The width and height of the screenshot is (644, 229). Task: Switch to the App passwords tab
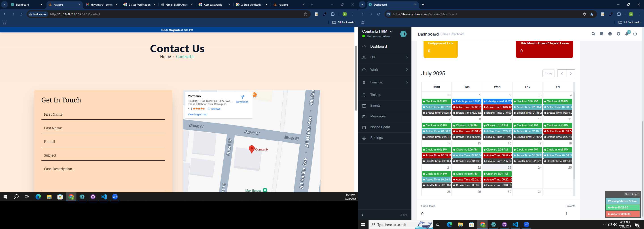pyautogui.click(x=214, y=4)
